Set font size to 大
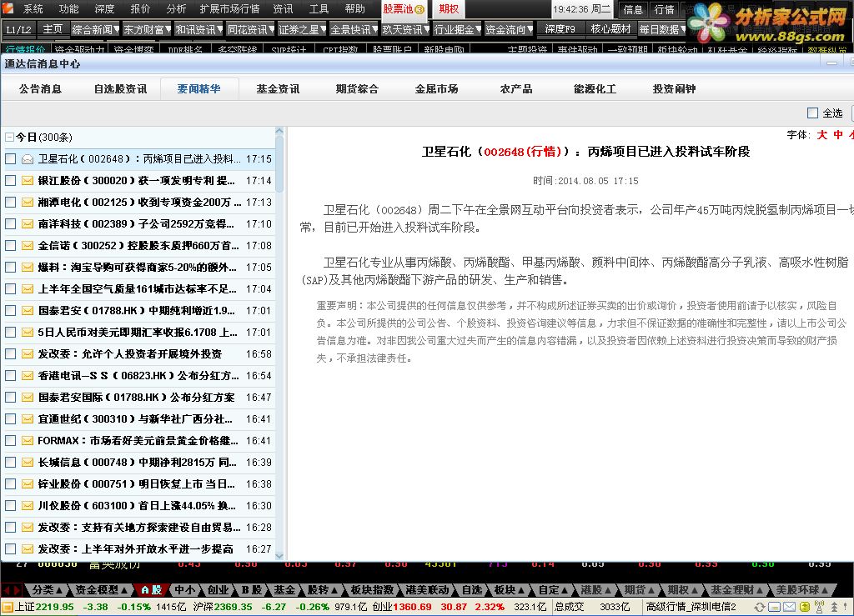This screenshot has width=854, height=616. click(x=821, y=134)
